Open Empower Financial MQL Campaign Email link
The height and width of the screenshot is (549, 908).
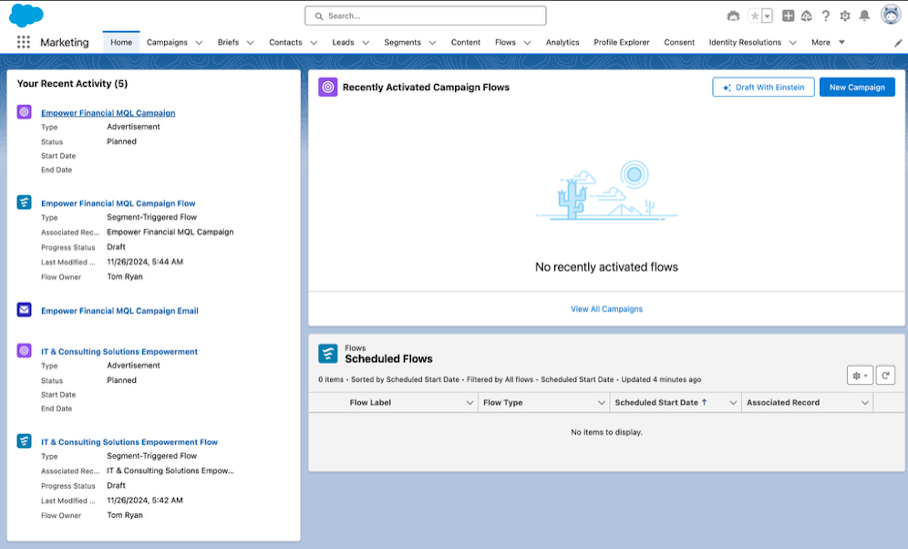click(x=119, y=311)
